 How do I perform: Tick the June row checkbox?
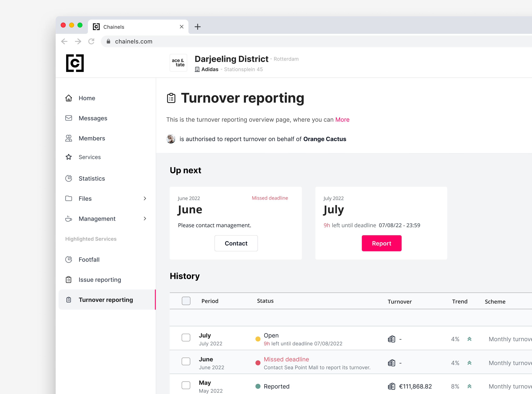pyautogui.click(x=186, y=361)
